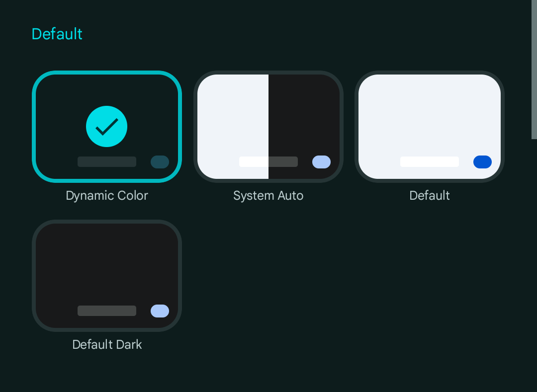
Task: Select the System Auto theme card
Action: [x=268, y=127]
